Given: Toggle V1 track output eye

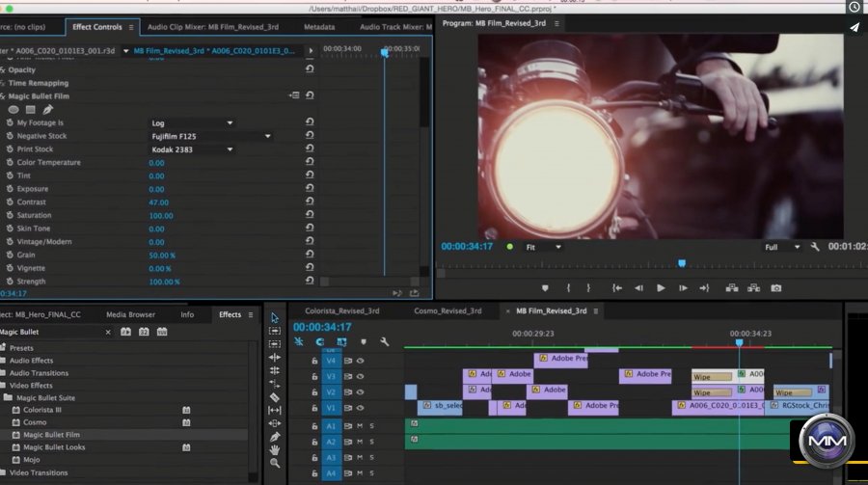Looking at the screenshot, I should [x=360, y=408].
